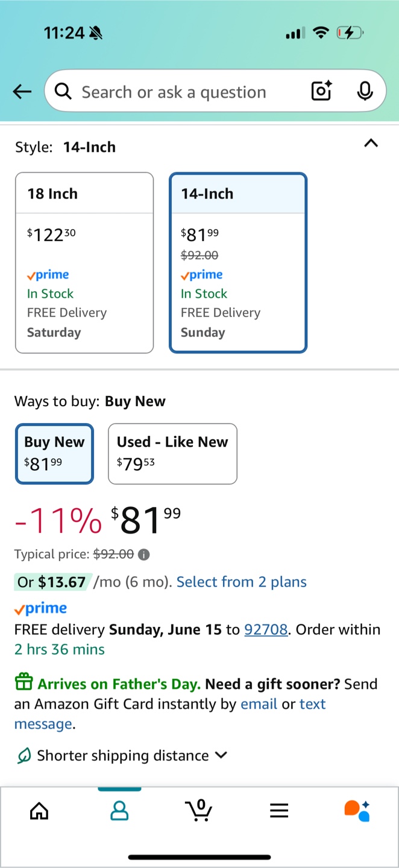Open the hamburger menu icon
The image size is (399, 868).
click(x=279, y=811)
